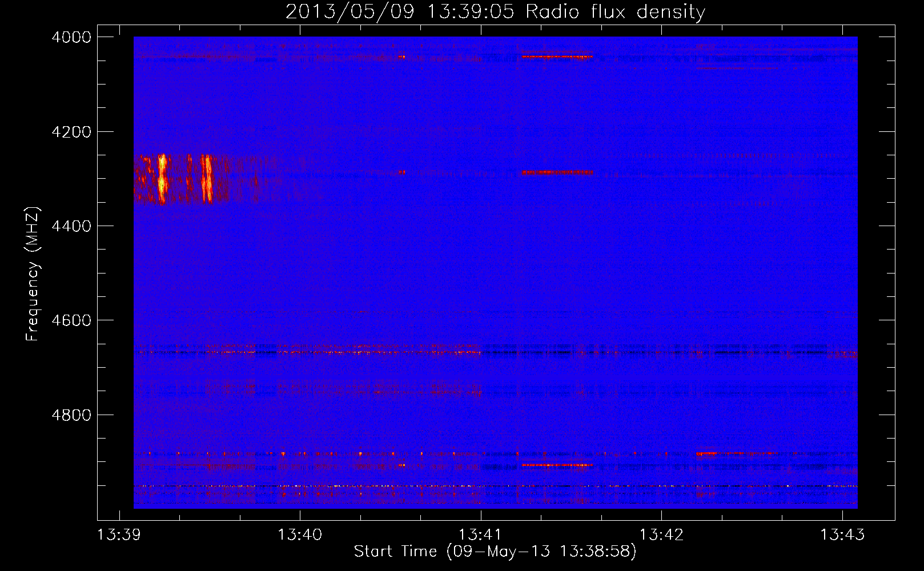Click the 4800 frequency tick label
This screenshot has height=571, width=924.
(71, 415)
